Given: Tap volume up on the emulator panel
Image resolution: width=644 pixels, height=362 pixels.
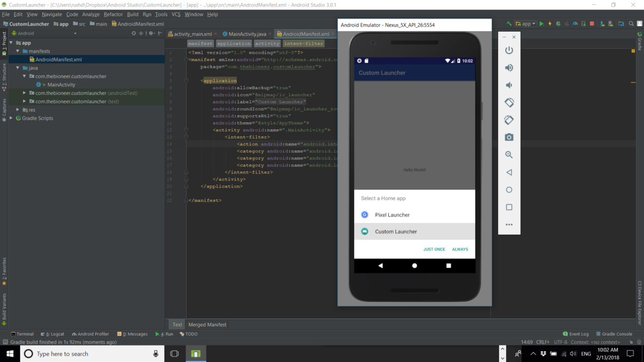Looking at the screenshot, I should 509,67.
